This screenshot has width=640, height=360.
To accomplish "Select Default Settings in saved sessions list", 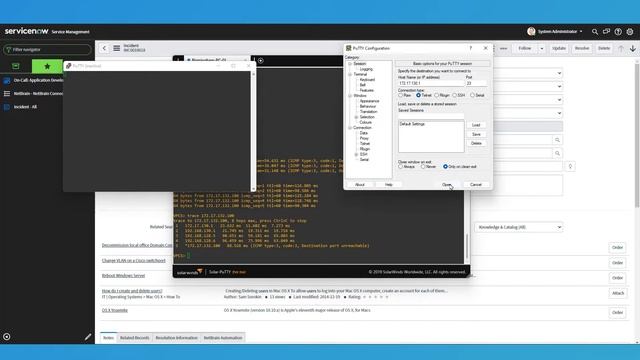I will point(412,124).
